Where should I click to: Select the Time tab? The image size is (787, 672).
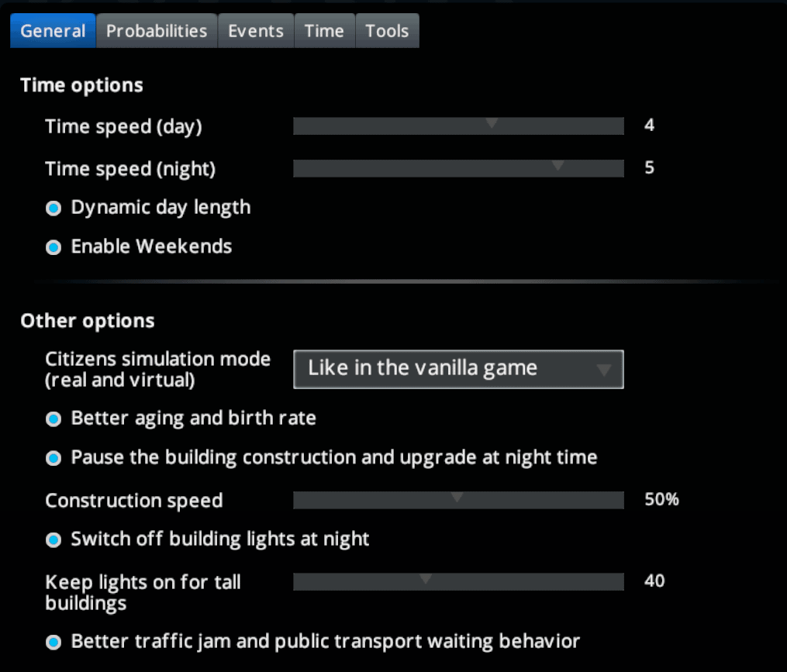[324, 31]
